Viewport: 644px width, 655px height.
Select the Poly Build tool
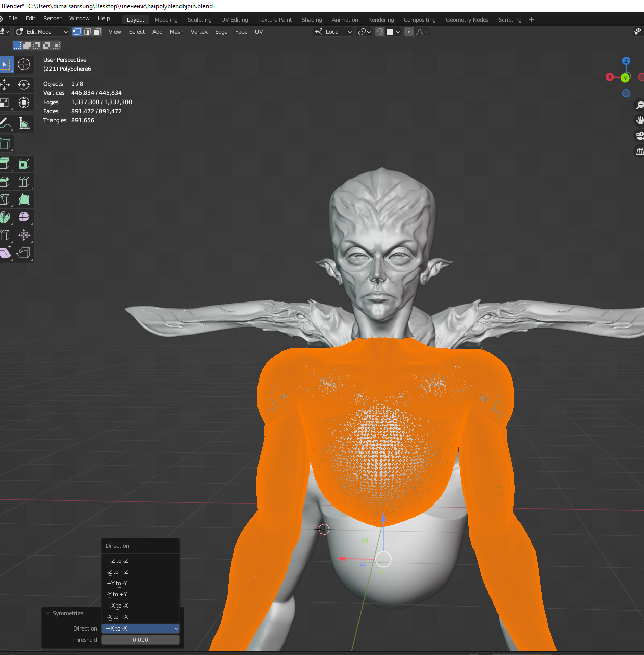point(24,199)
